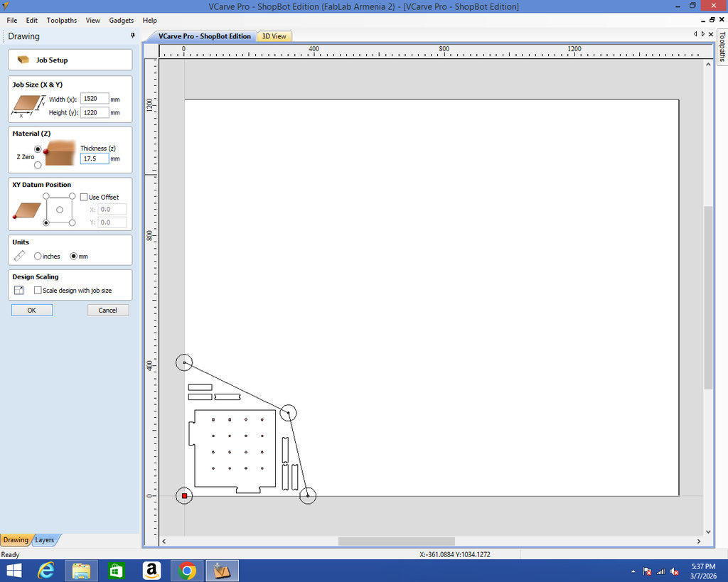Click the Width (x) input field
Image resolution: width=728 pixels, height=582 pixels.
(x=95, y=99)
